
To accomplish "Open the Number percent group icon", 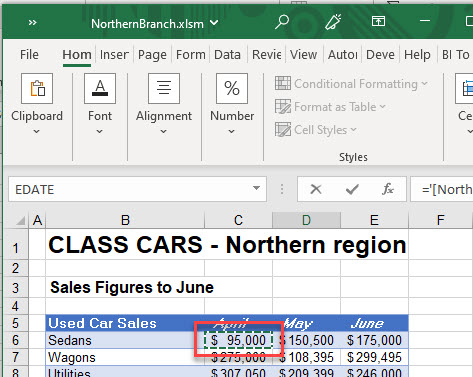I will tap(232, 89).
